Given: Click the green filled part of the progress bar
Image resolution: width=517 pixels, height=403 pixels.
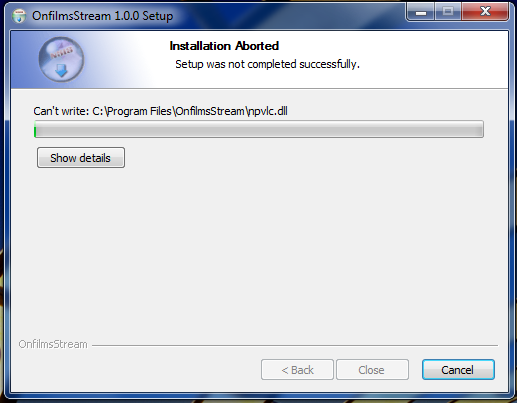Looking at the screenshot, I should pyautogui.click(x=35, y=129).
